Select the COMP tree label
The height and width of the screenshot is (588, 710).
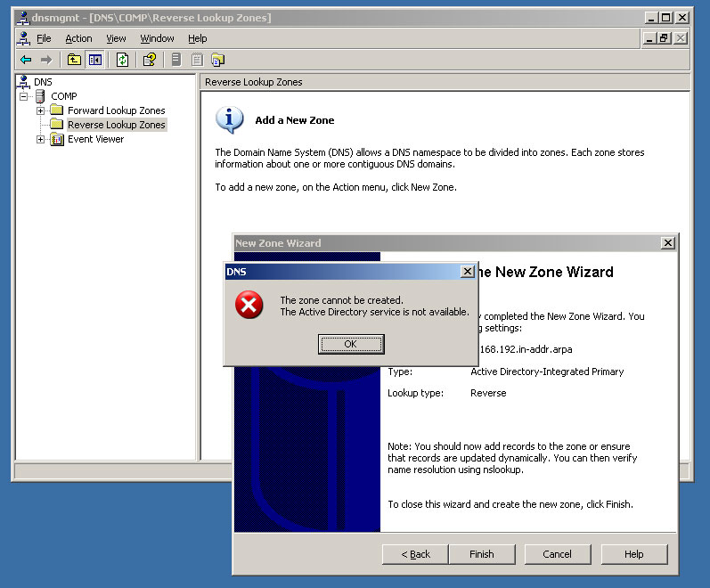64,96
